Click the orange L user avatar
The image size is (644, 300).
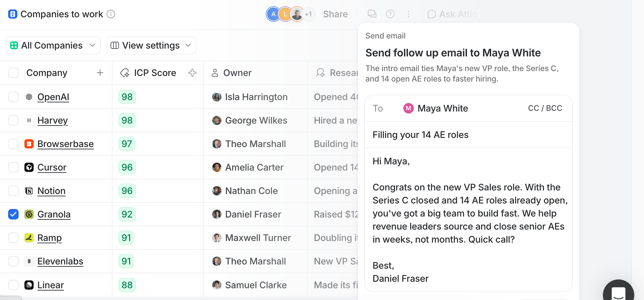tap(285, 14)
